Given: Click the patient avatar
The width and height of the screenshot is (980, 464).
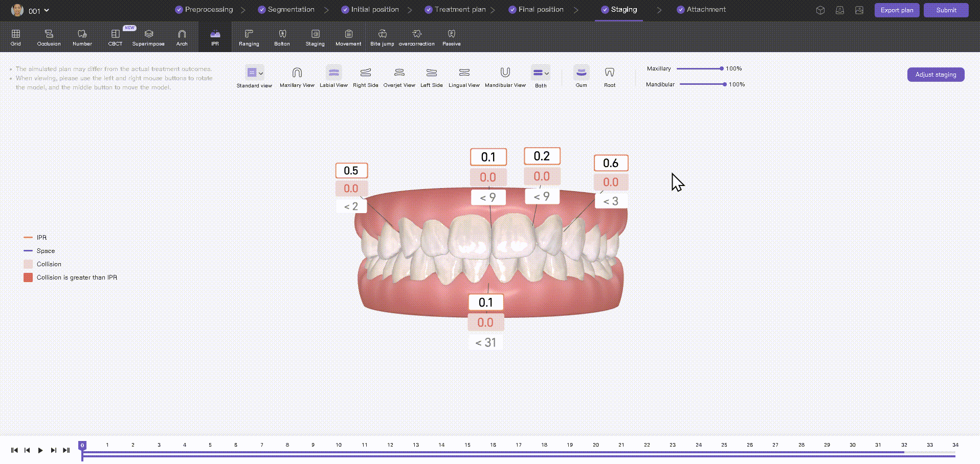Looking at the screenshot, I should [x=17, y=10].
